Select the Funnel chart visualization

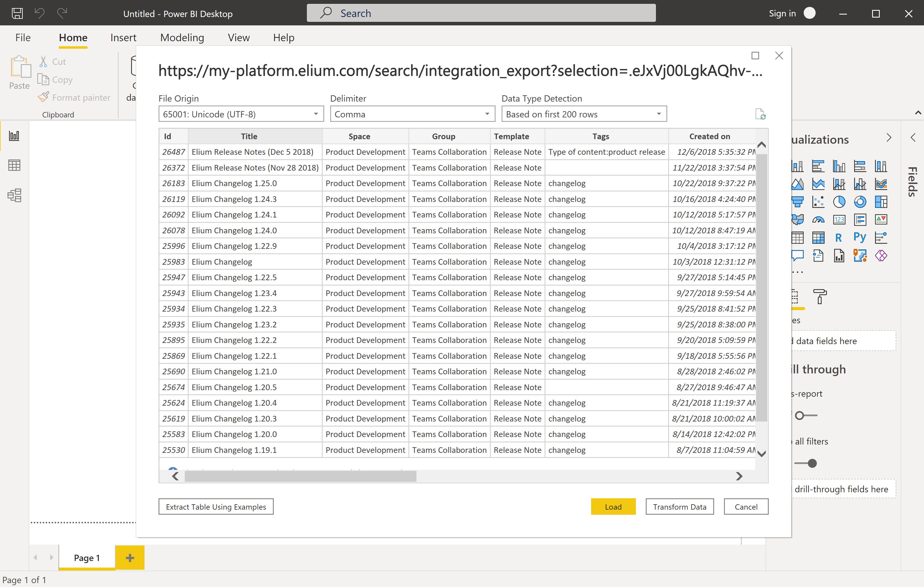797,202
